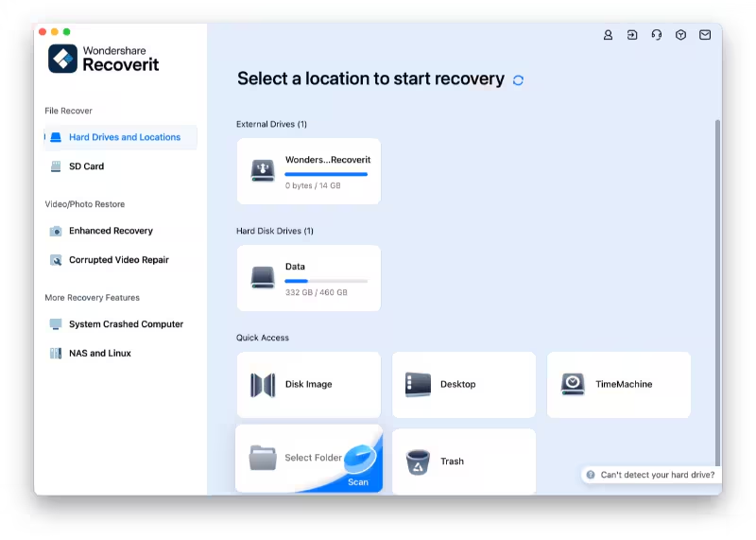Image resolution: width=756 pixels, height=540 pixels.
Task: Click the Wondershare Recoverit logo
Action: [104, 59]
